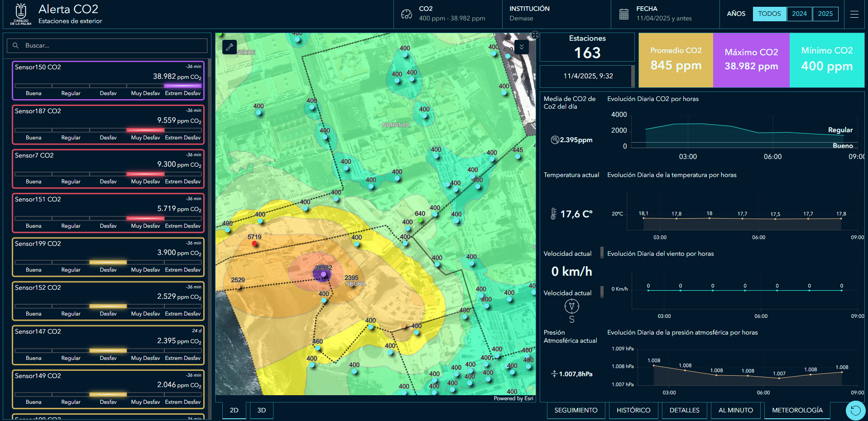Click the 17,6 C° temperature value
868x421 pixels.
(576, 214)
